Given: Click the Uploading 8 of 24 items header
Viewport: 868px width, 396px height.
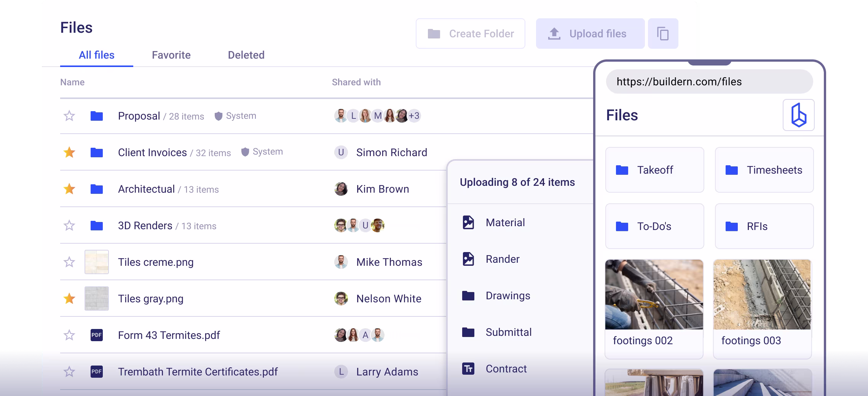Looking at the screenshot, I should click(x=517, y=182).
